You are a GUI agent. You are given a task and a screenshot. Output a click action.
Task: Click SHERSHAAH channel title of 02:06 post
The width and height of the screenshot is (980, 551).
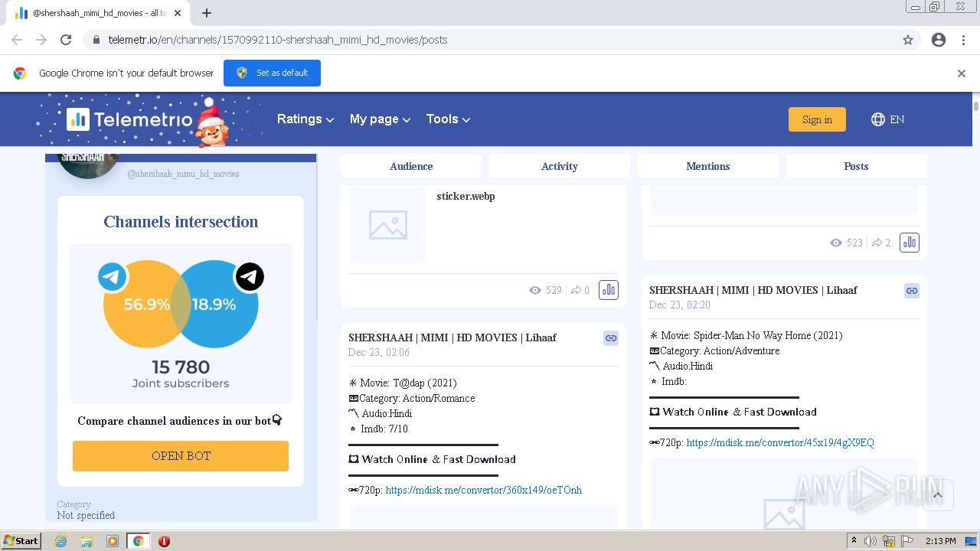[x=452, y=337]
